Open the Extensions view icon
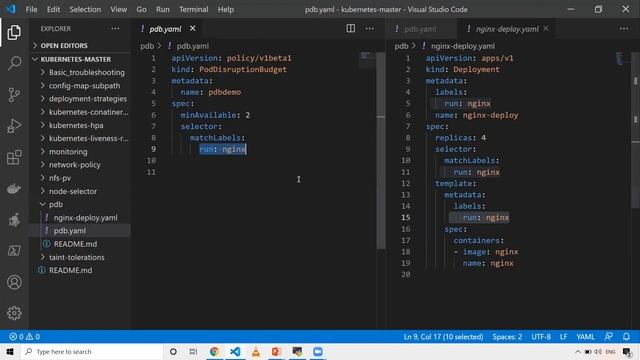Screen dimensions: 640x360 click(14, 157)
